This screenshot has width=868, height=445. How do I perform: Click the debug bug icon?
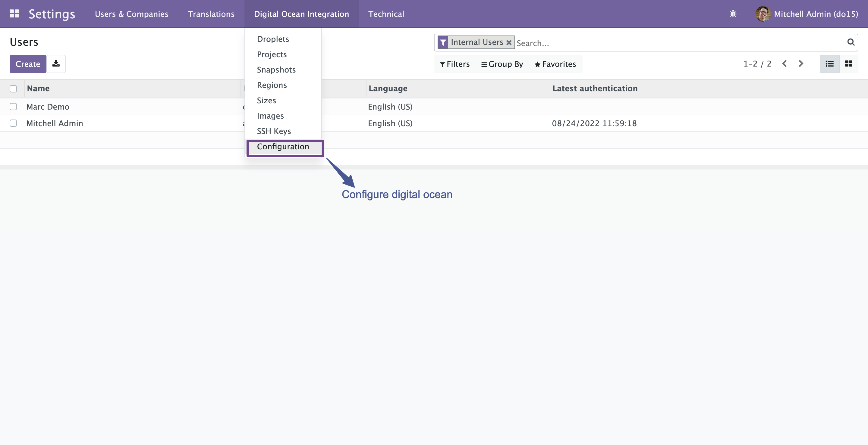[733, 14]
